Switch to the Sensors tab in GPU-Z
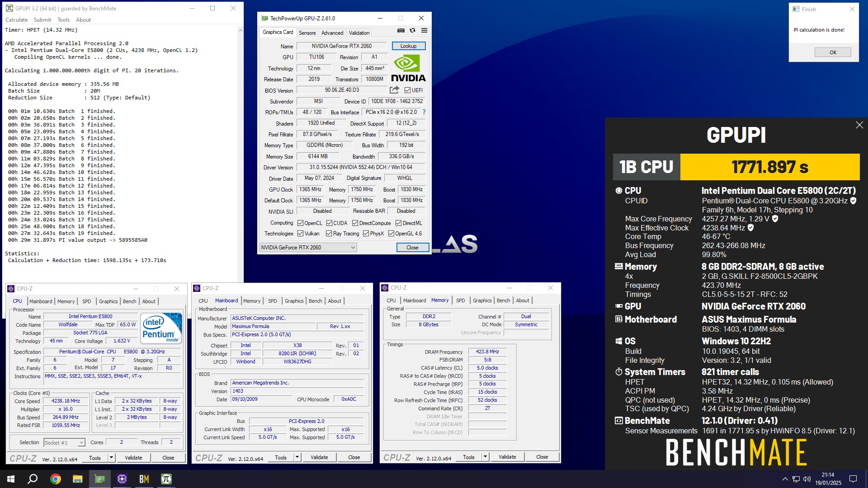868x488 pixels. click(307, 33)
